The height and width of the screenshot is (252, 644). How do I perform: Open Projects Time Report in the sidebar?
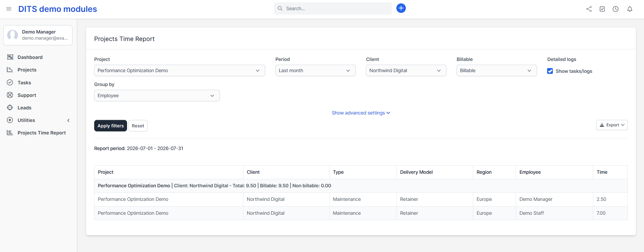point(42,133)
